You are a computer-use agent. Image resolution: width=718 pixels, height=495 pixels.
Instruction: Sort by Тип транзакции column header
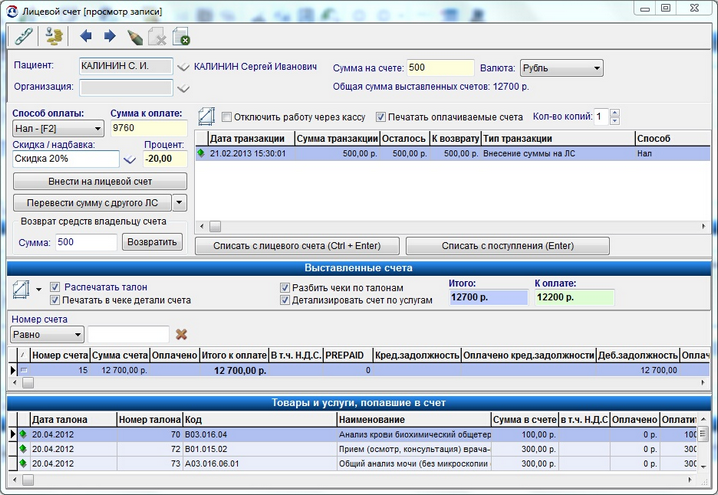(x=558, y=138)
